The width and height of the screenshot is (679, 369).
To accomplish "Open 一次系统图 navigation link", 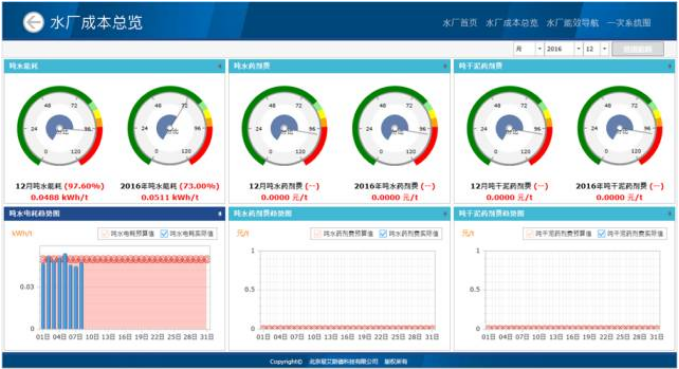I will 629,23.
